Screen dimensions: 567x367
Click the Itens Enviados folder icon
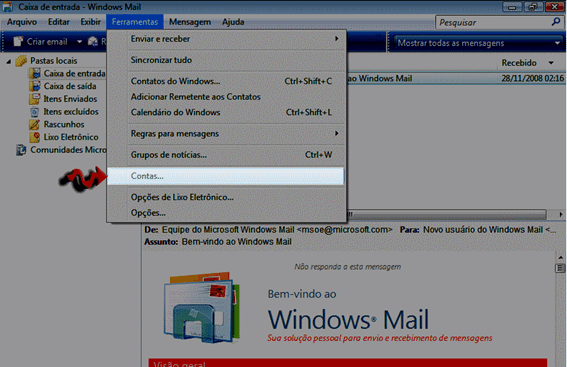point(35,99)
